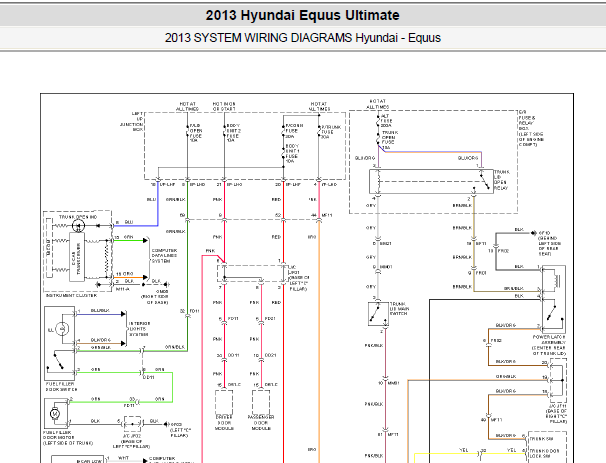This screenshot has height=463, width=606.
Task: Click the trunk open indicator LED symbol
Action: [78, 225]
